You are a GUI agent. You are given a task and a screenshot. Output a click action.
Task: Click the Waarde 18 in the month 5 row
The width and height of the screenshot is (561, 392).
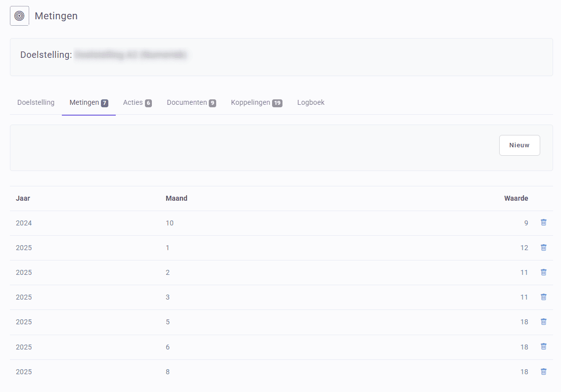[x=524, y=322]
